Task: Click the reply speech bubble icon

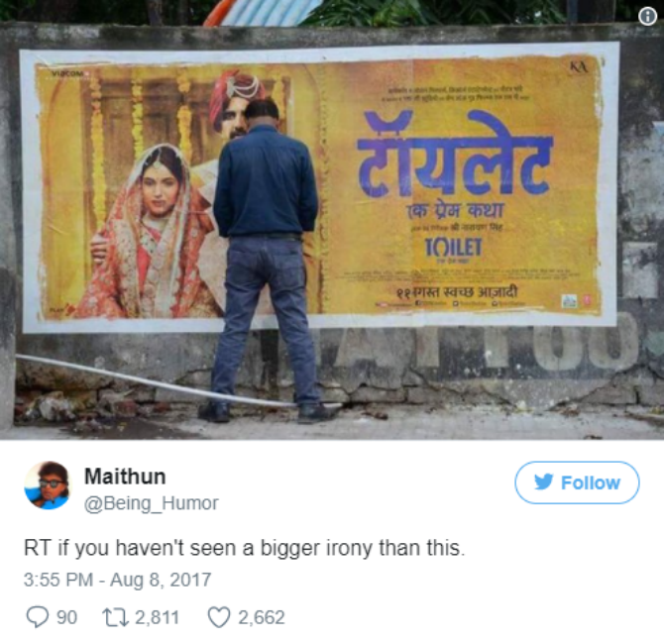Action: pyautogui.click(x=38, y=616)
